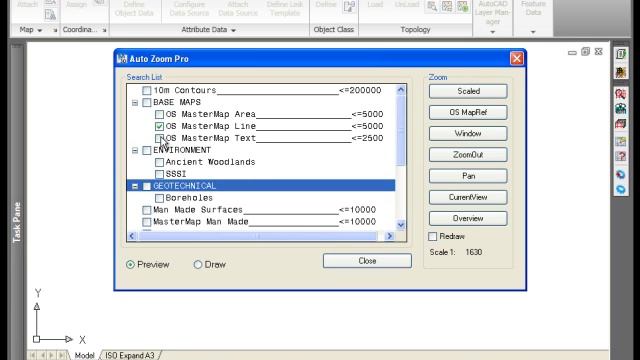640x360 pixels.
Task: Click the Overview button
Action: (x=468, y=218)
